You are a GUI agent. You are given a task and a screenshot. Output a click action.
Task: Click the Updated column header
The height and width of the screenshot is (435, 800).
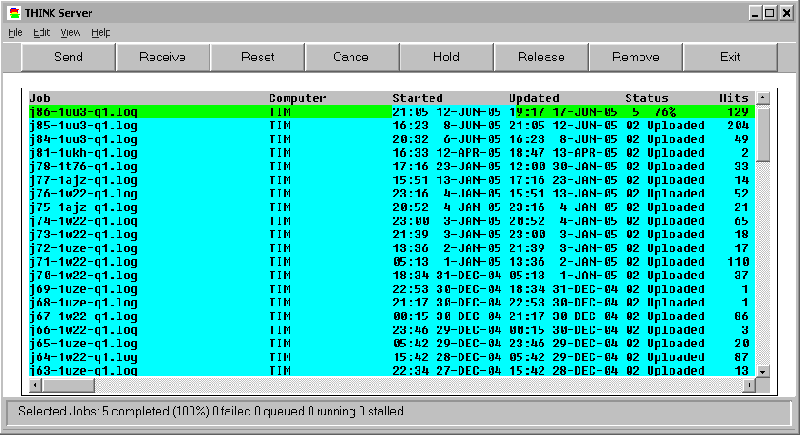[534, 98]
